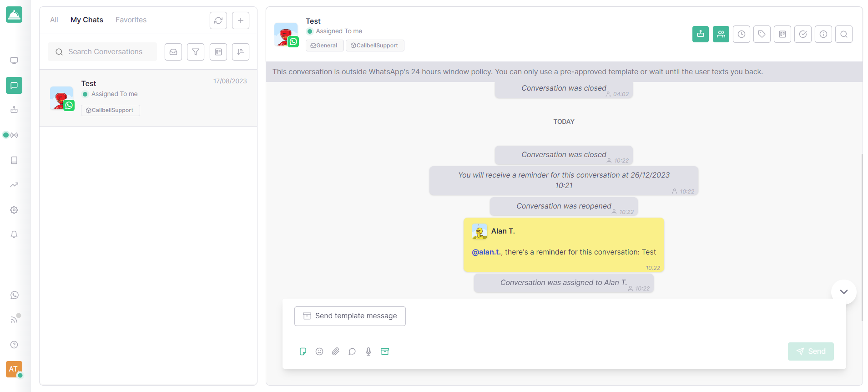The width and height of the screenshot is (868, 392).
Task: Click Send template message button
Action: tap(350, 316)
